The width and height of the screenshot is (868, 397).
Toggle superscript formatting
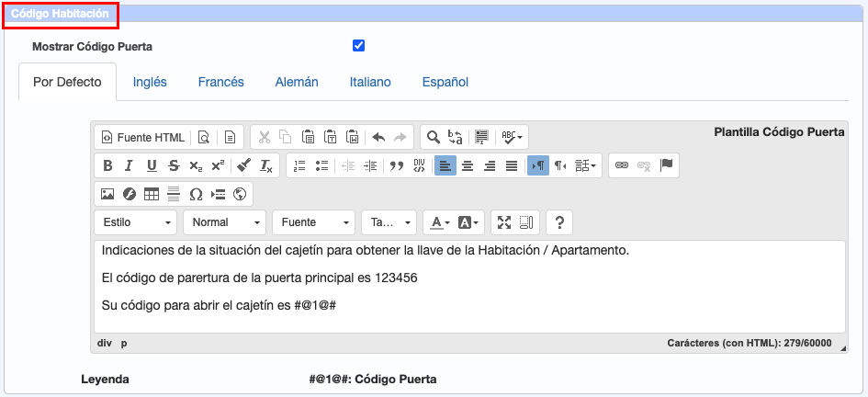tap(218, 165)
